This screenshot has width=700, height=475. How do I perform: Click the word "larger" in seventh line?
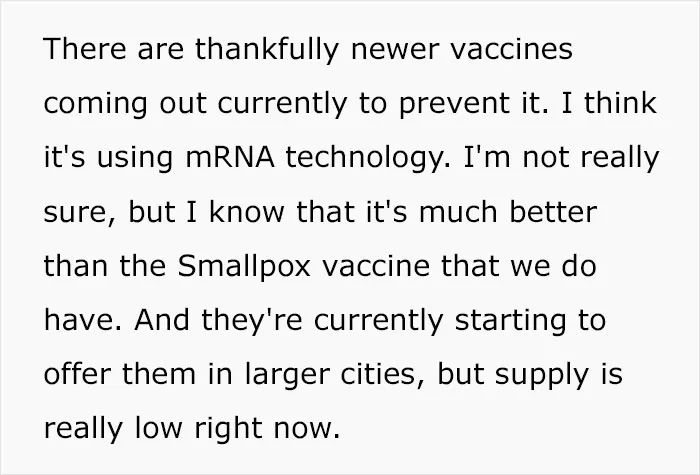(287, 376)
